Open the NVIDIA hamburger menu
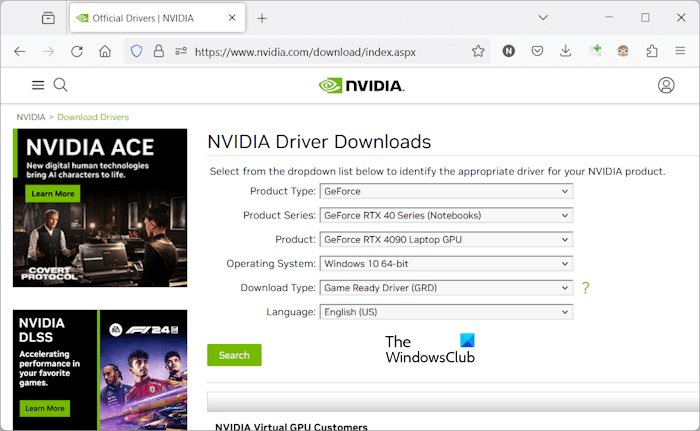This screenshot has width=700, height=431. [38, 85]
